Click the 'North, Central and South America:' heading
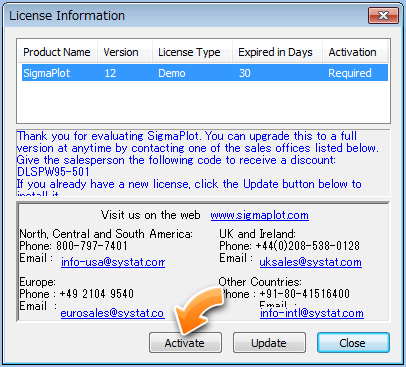 coord(106,234)
